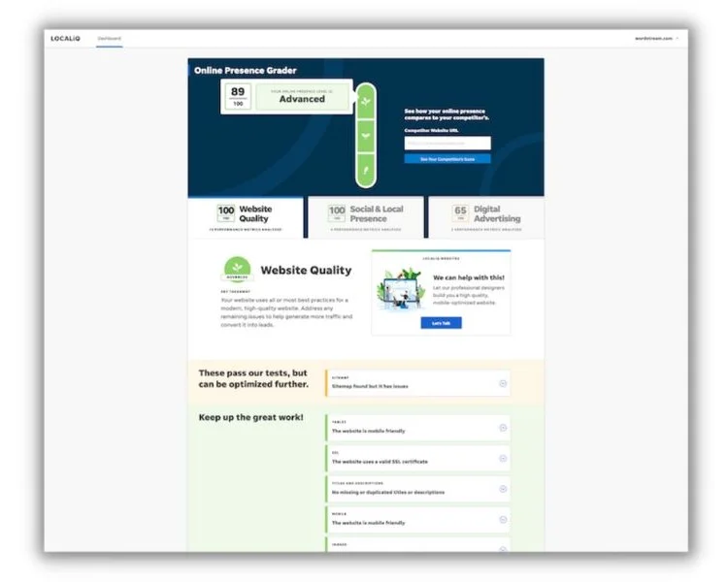Click the green Advanced badge beside Website Quality
Image resolution: width=728 pixels, height=582 pixels.
[x=234, y=272]
